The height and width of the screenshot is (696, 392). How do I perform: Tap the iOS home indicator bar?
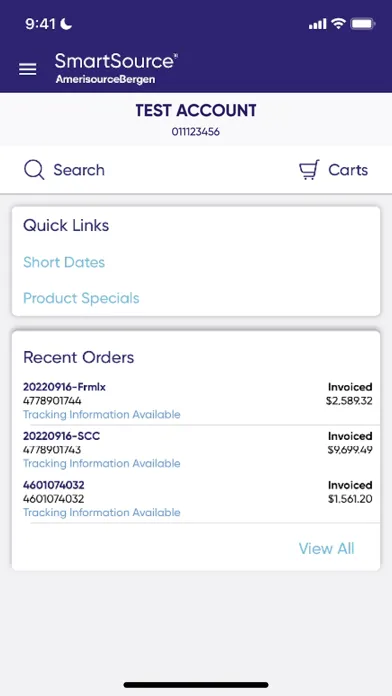196,685
